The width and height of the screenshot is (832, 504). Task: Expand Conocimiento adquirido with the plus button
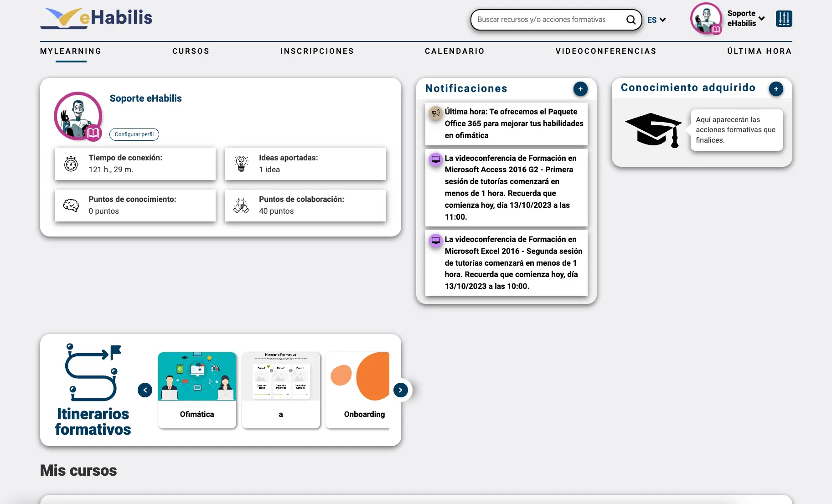776,89
